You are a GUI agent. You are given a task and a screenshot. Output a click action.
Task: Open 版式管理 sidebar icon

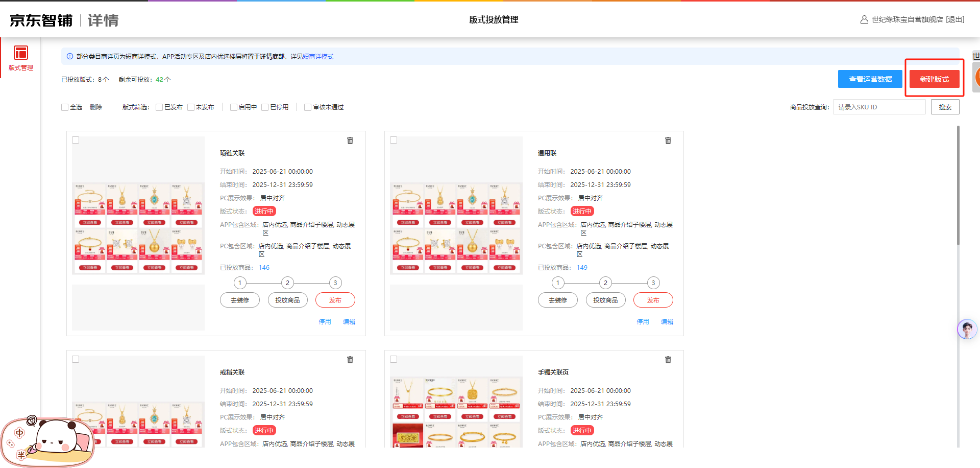coord(21,53)
